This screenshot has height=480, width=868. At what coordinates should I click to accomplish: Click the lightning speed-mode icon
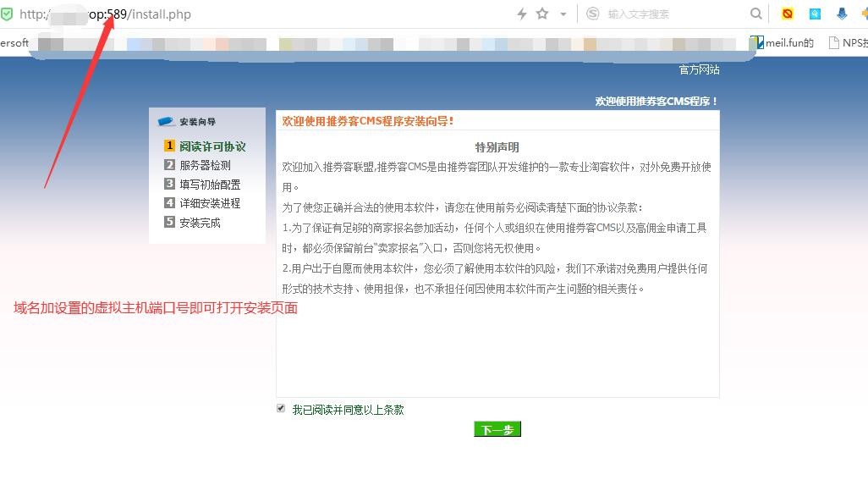[522, 14]
